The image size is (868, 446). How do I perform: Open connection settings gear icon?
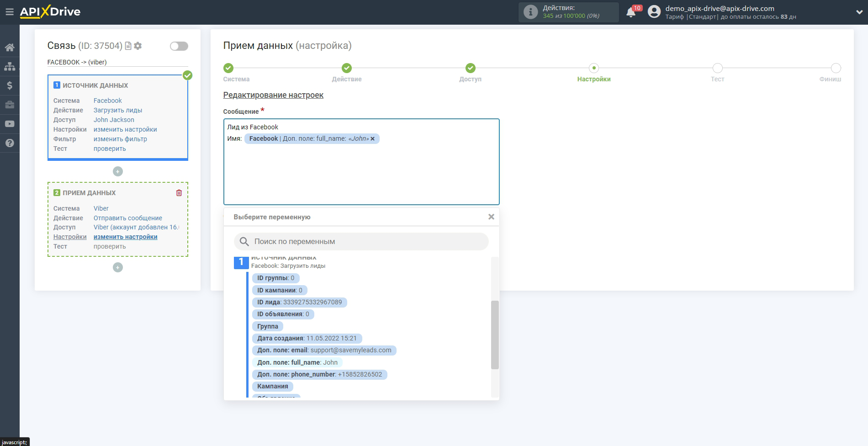[x=138, y=46]
